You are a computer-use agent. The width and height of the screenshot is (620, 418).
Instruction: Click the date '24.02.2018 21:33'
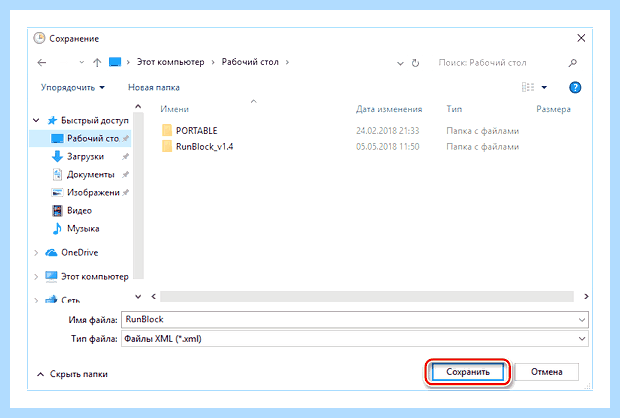[388, 131]
